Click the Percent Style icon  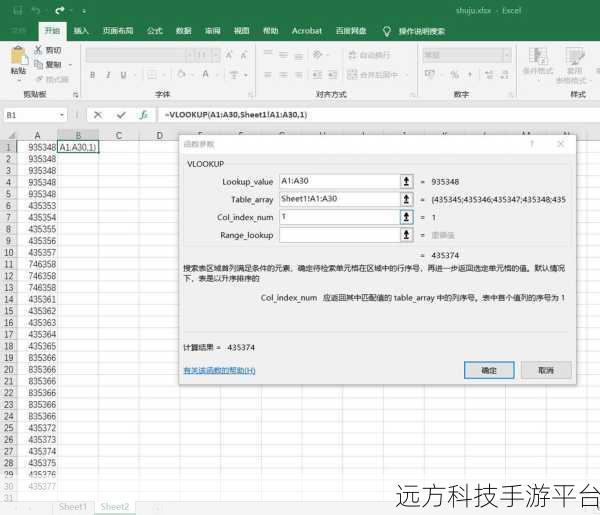[454, 74]
